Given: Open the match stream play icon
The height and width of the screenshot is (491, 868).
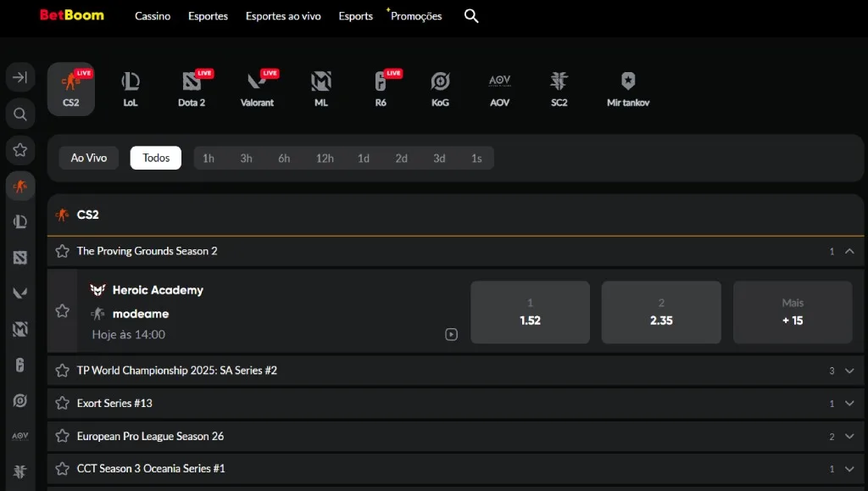Looking at the screenshot, I should [x=451, y=334].
